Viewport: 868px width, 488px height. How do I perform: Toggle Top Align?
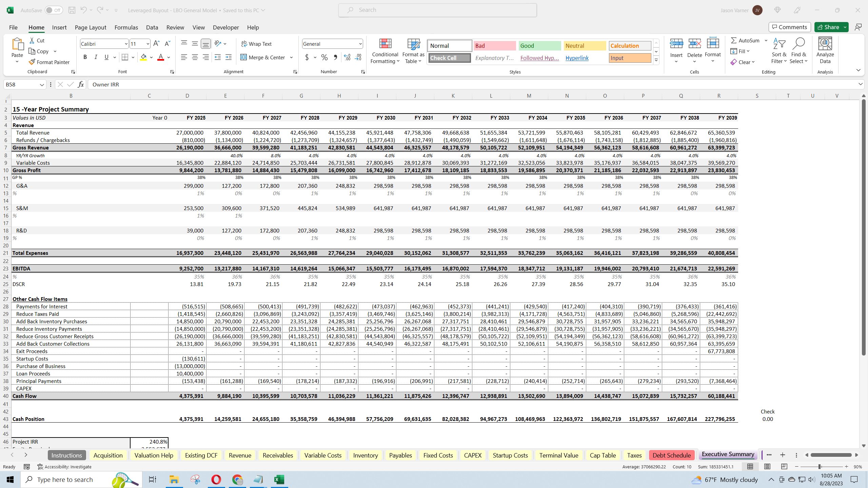point(184,43)
